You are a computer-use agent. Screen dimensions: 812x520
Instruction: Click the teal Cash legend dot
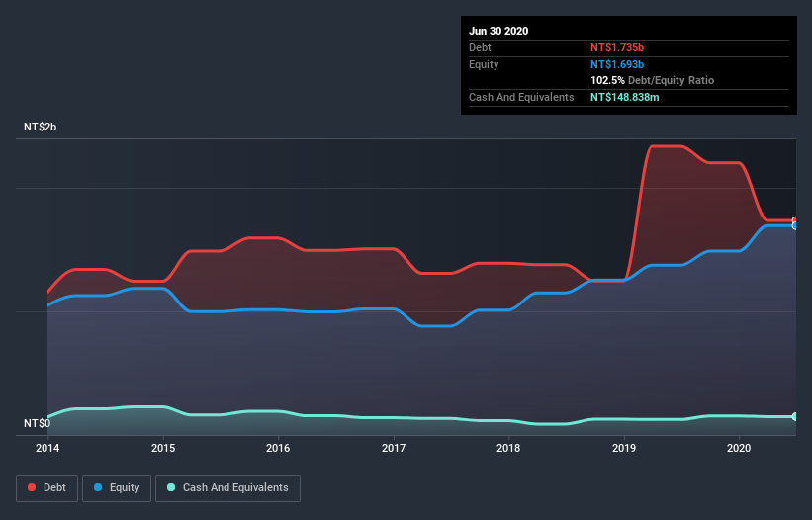pyautogui.click(x=171, y=487)
